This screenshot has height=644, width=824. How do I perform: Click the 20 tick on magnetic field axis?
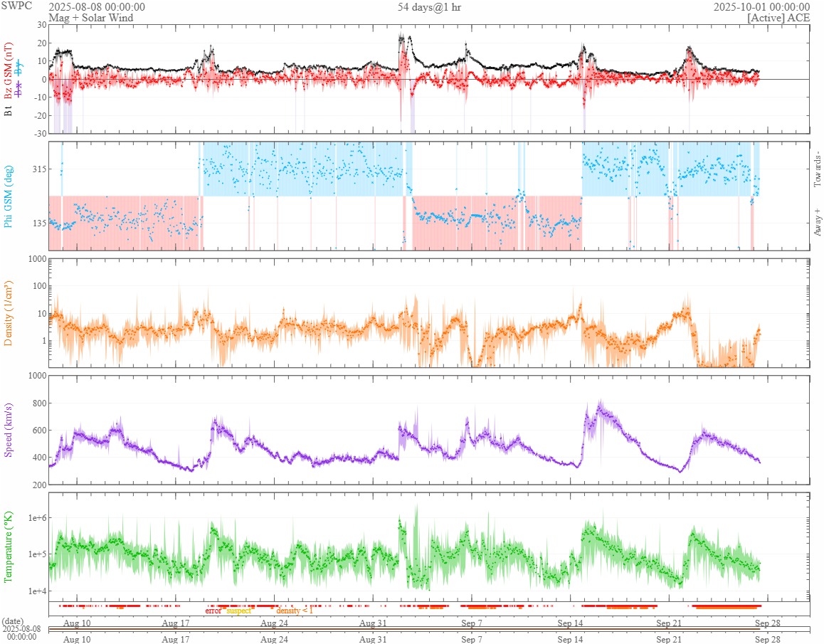[42, 43]
